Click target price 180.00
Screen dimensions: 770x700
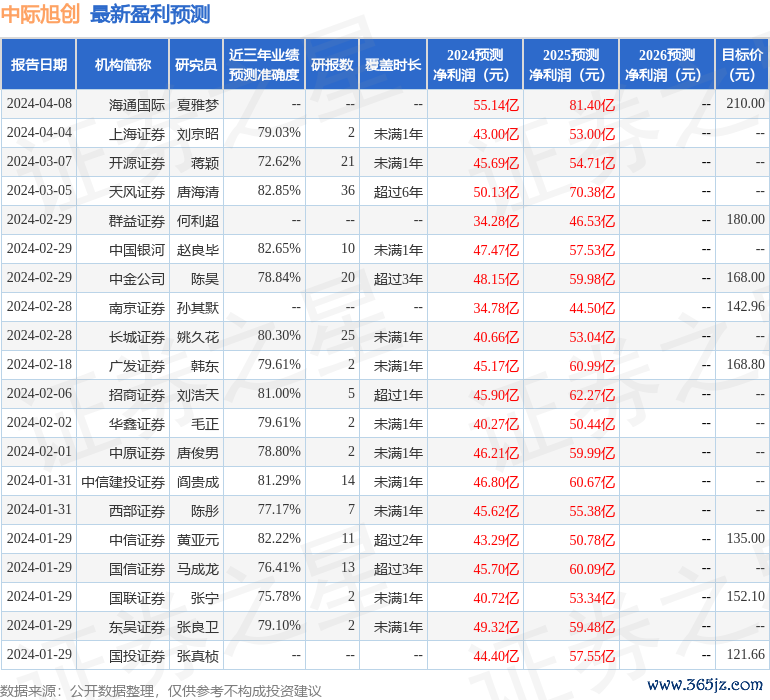(745, 220)
